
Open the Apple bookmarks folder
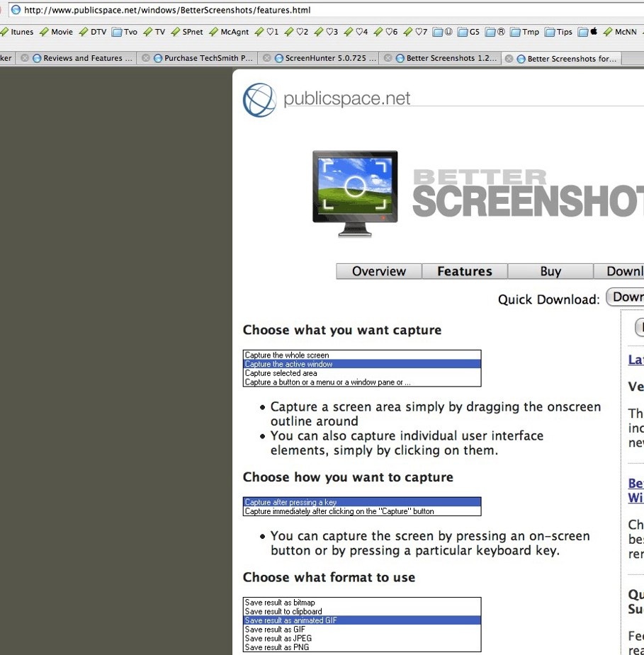point(589,32)
